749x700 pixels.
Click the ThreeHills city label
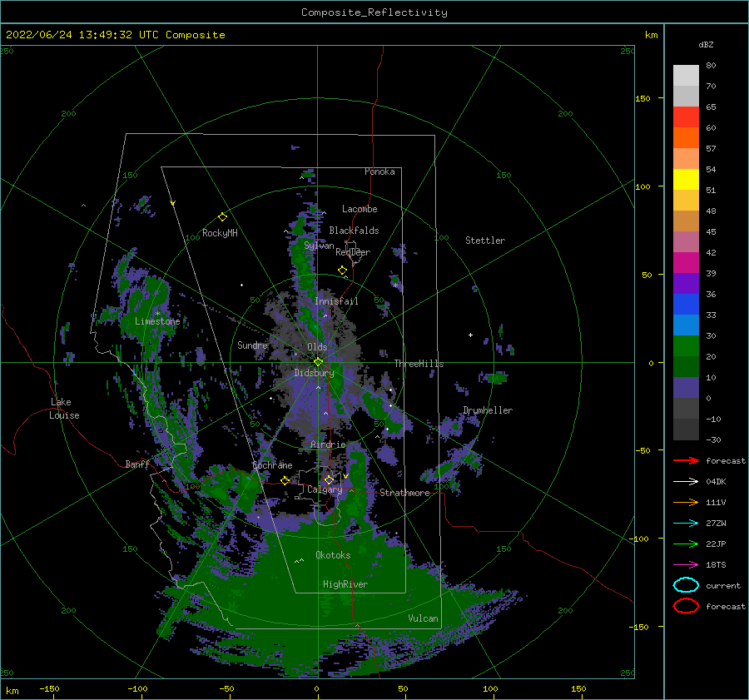coord(419,364)
